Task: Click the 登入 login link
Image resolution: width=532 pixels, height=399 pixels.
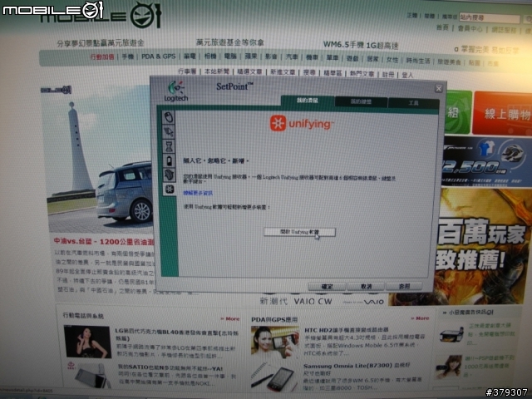Action: (407, 75)
